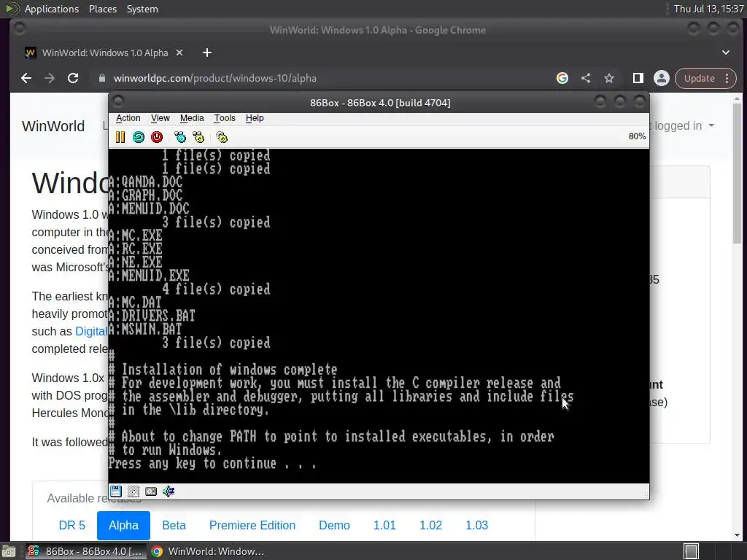Open System menu in top panel
747x560 pixels.
tap(142, 9)
